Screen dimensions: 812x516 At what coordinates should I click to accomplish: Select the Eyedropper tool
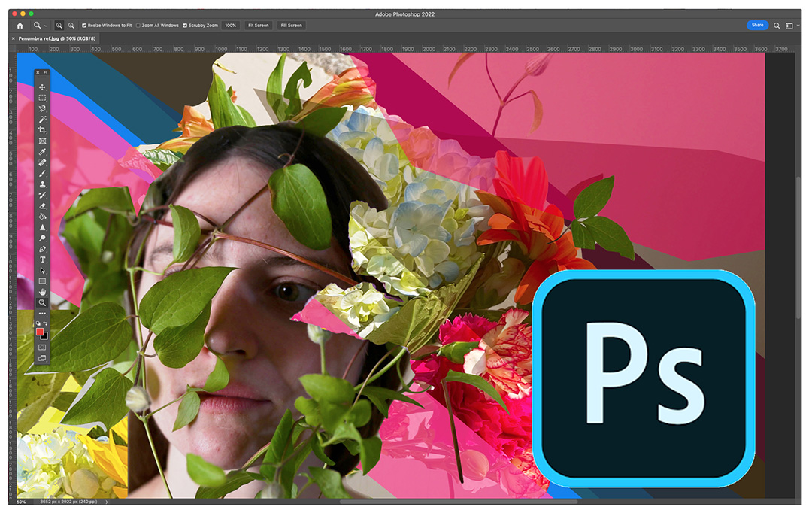pos(42,152)
